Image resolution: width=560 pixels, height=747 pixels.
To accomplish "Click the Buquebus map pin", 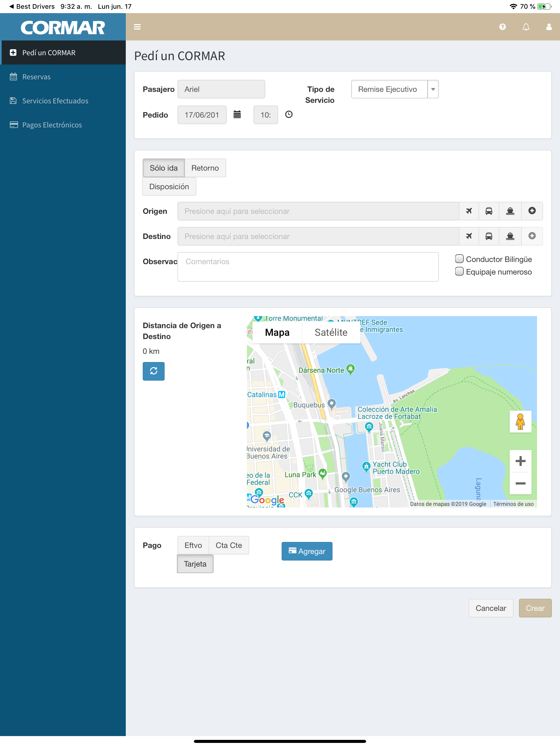I will click(332, 403).
